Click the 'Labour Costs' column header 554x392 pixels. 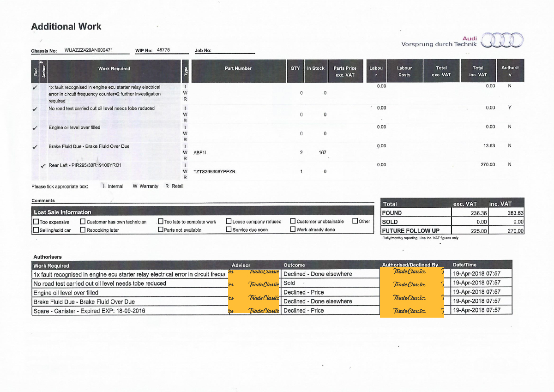[x=404, y=71]
